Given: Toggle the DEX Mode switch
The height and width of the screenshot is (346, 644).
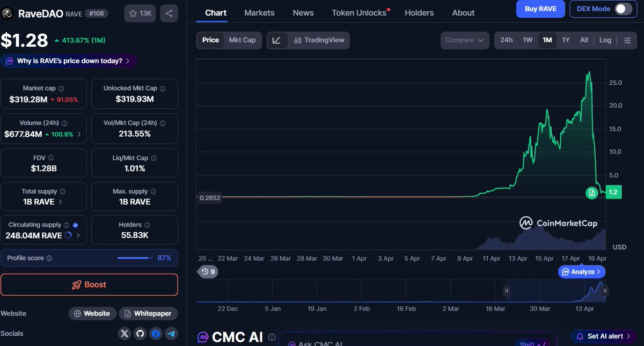Looking at the screenshot, I should pos(623,9).
